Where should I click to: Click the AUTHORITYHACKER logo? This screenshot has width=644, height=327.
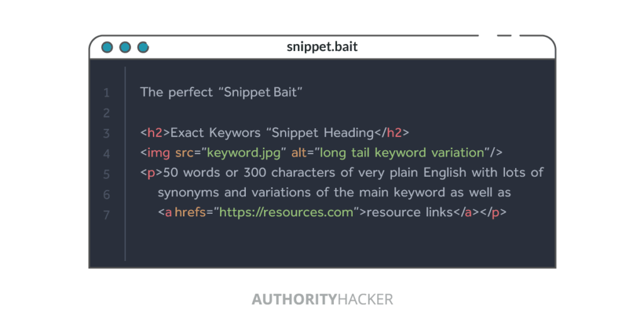(x=322, y=299)
